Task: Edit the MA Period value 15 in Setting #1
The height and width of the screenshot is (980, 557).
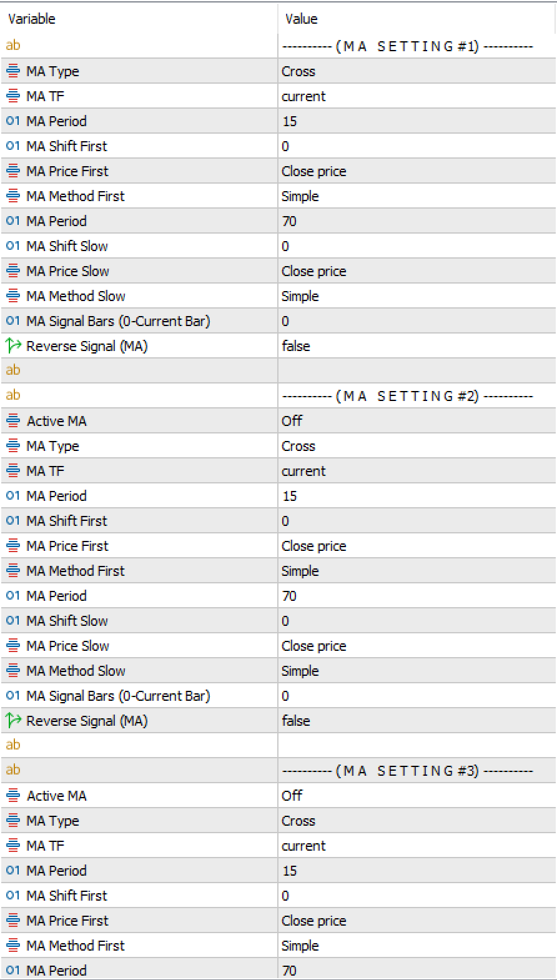Action: (x=417, y=121)
